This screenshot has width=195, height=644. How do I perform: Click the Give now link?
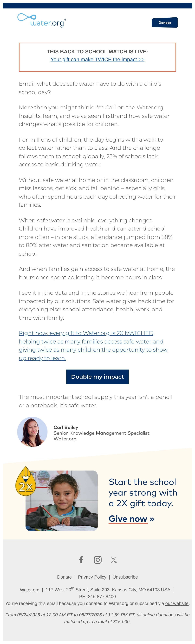tap(131, 519)
